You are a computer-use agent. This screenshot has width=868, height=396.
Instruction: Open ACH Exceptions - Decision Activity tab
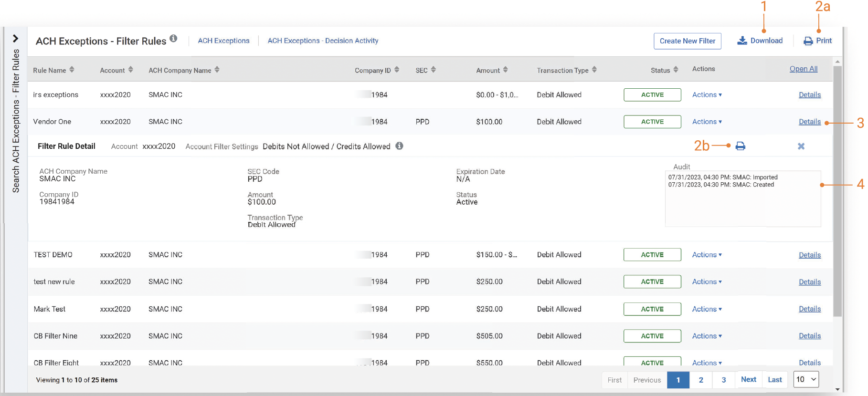pos(323,41)
